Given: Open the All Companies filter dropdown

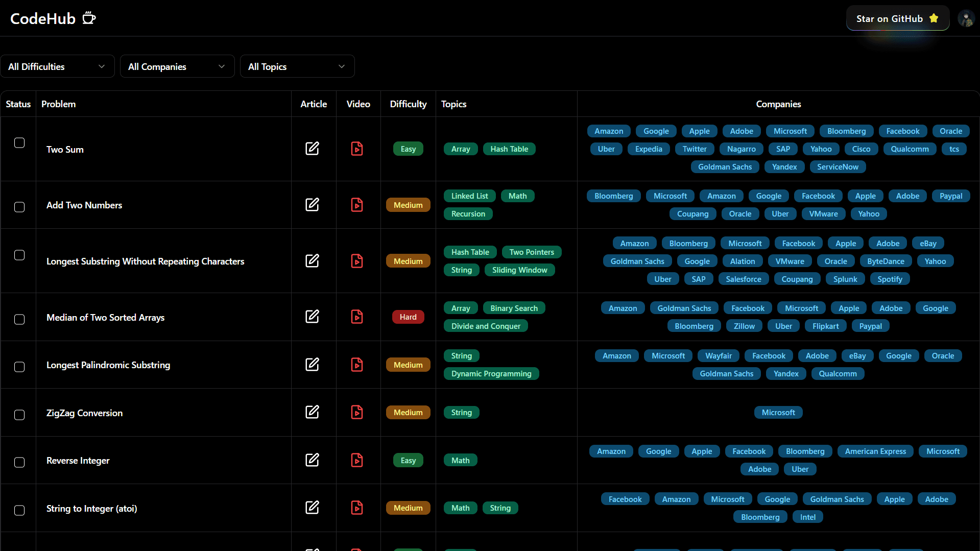Looking at the screenshot, I should click(177, 66).
